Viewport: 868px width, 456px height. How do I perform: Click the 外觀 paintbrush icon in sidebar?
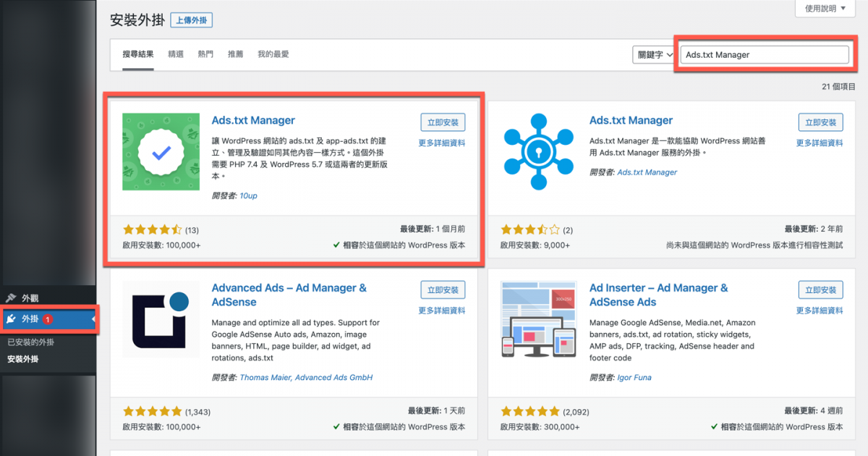pos(11,298)
